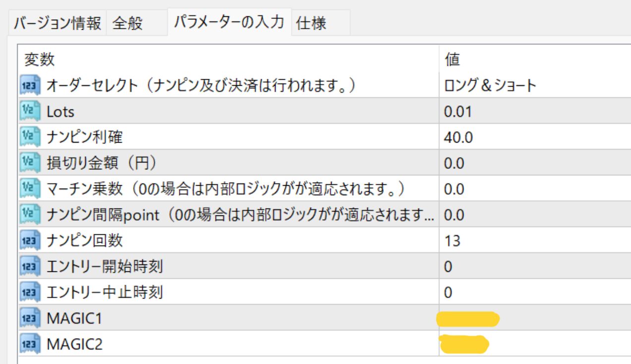Click the icon beside マーチン乗数 parameter
This screenshot has width=631, height=364.
pos(29,189)
